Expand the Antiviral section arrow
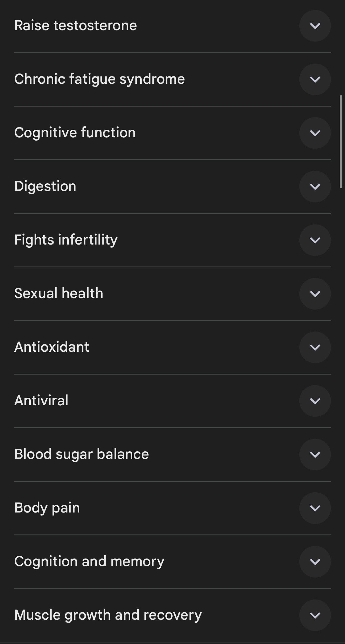The width and height of the screenshot is (345, 644). point(315,401)
